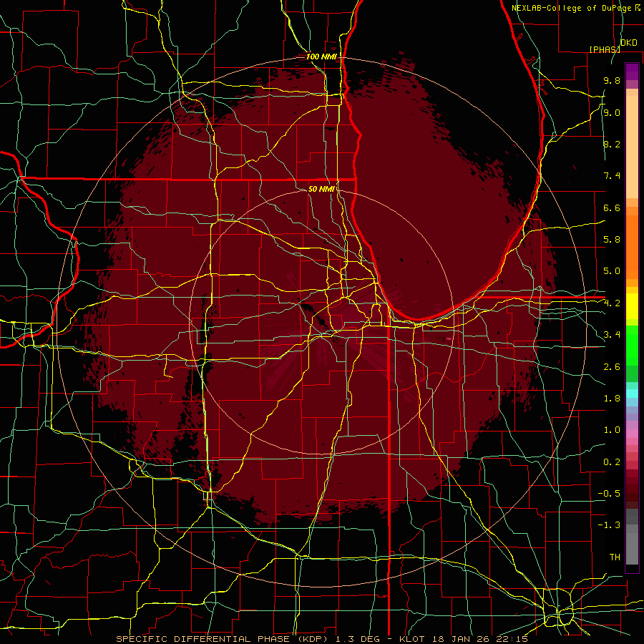
Task: Click the cyan segment of color bar
Action: click(x=632, y=393)
